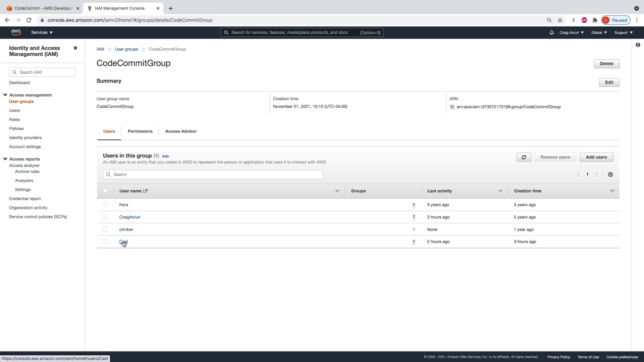Screen dimensions: 644x362
Task: Copy the group ARN using the copy icon
Action: point(452,107)
